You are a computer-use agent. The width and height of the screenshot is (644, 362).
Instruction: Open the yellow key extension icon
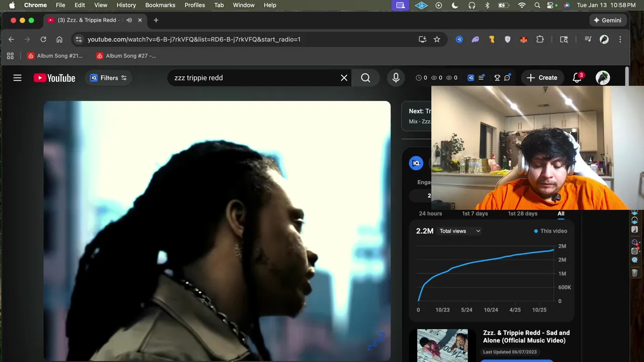coord(492,39)
